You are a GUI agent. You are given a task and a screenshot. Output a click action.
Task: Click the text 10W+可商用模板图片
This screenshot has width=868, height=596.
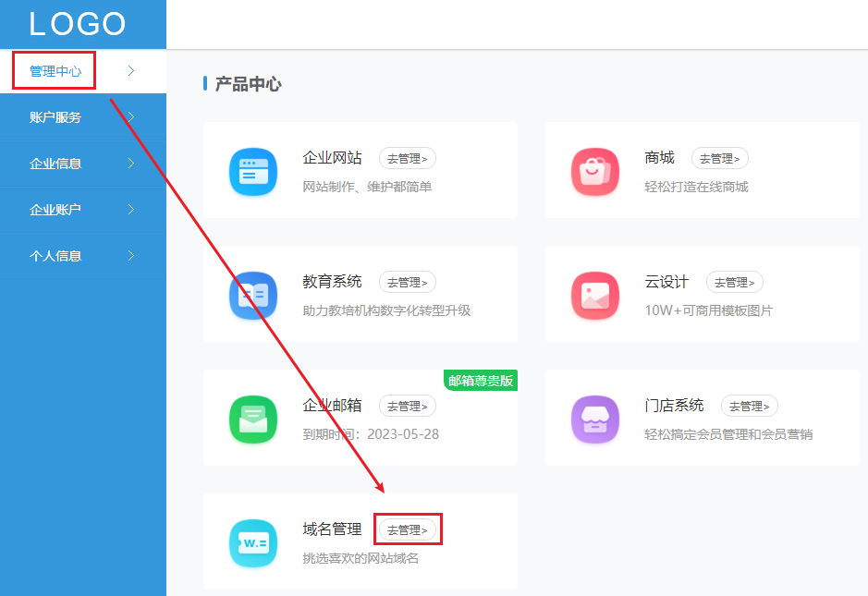point(709,310)
